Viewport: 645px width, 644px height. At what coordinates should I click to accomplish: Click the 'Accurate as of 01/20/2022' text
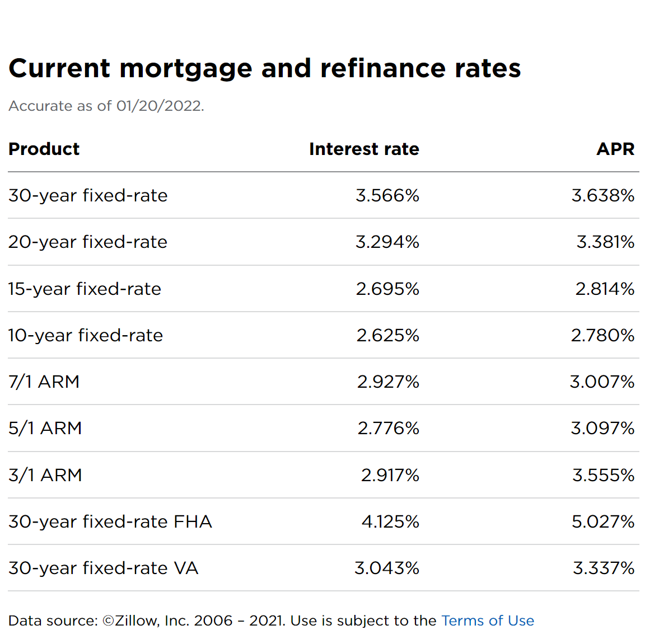106,106
